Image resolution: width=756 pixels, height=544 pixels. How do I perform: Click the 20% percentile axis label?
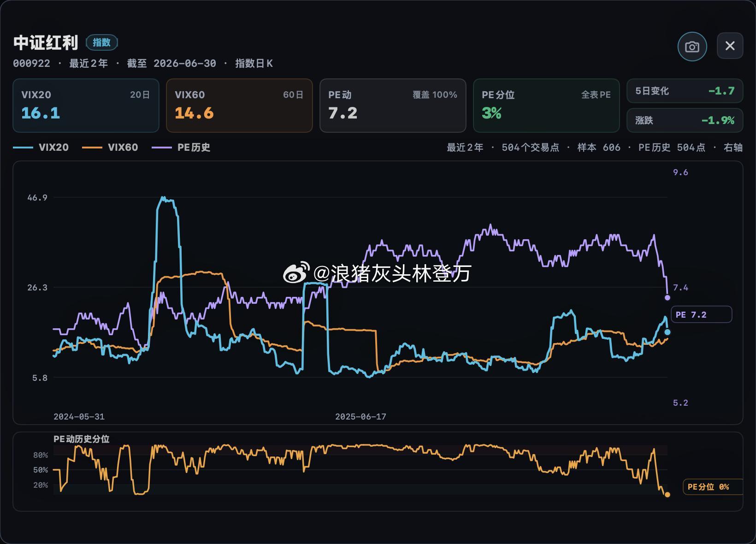pyautogui.click(x=41, y=485)
